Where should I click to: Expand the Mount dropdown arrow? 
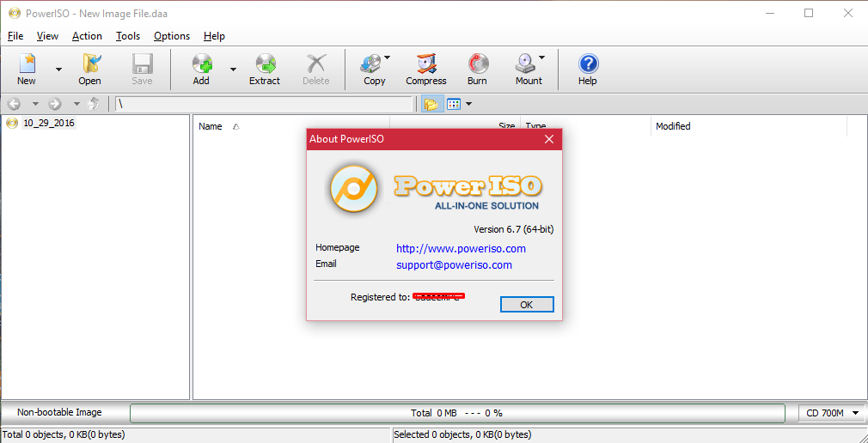542,57
